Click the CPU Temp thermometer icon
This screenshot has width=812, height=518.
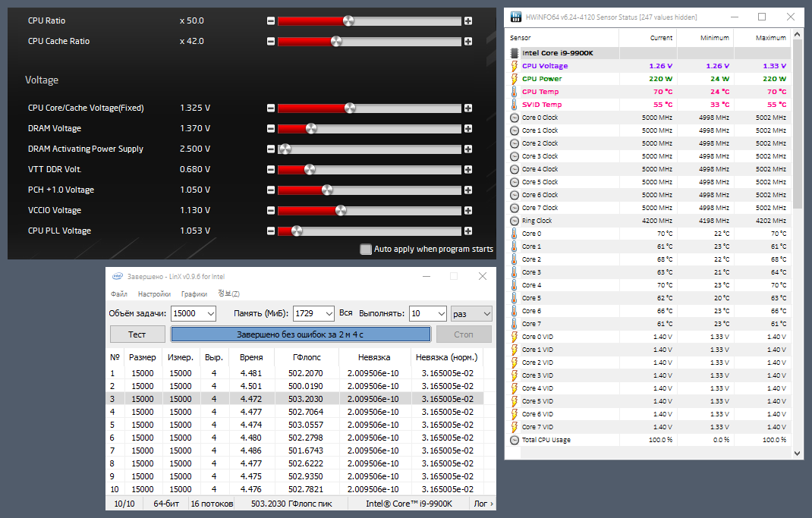coord(515,92)
